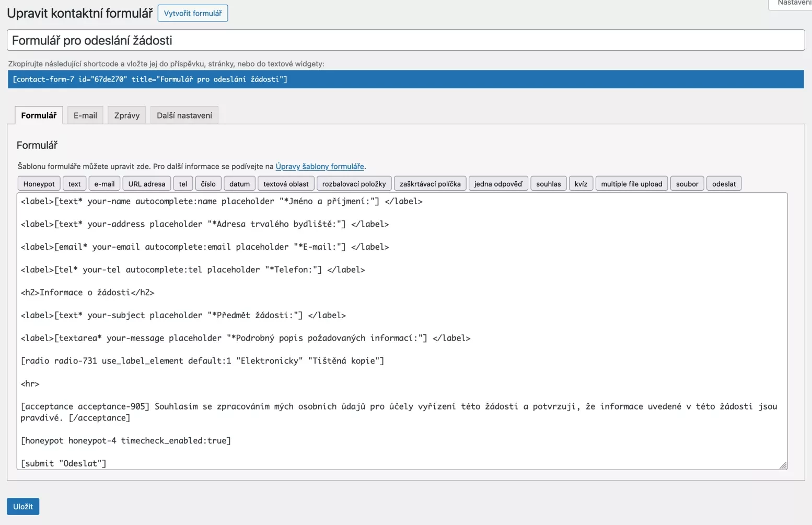Viewport: 812px width, 525px height.
Task: Open the 'Úpravy šablony formuláře' link
Action: 320,167
